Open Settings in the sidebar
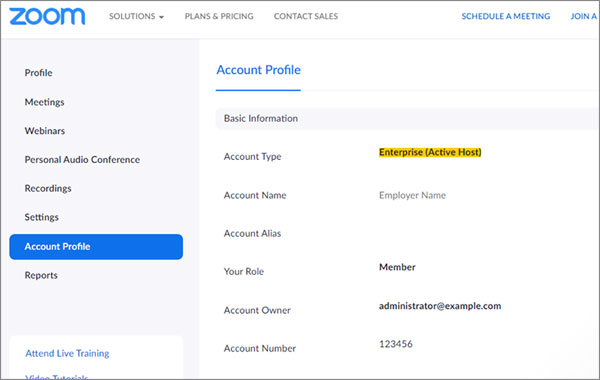Image resolution: width=600 pixels, height=380 pixels. (x=42, y=217)
